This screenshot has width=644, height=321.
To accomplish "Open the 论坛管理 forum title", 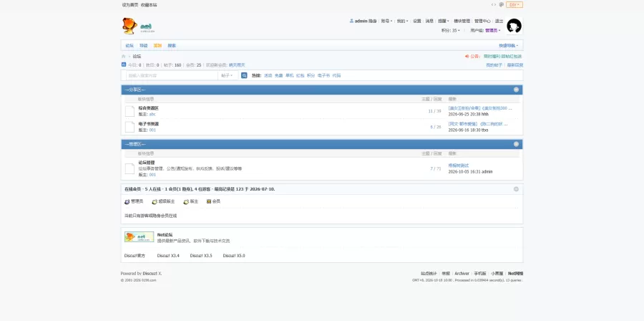I will pos(146,163).
